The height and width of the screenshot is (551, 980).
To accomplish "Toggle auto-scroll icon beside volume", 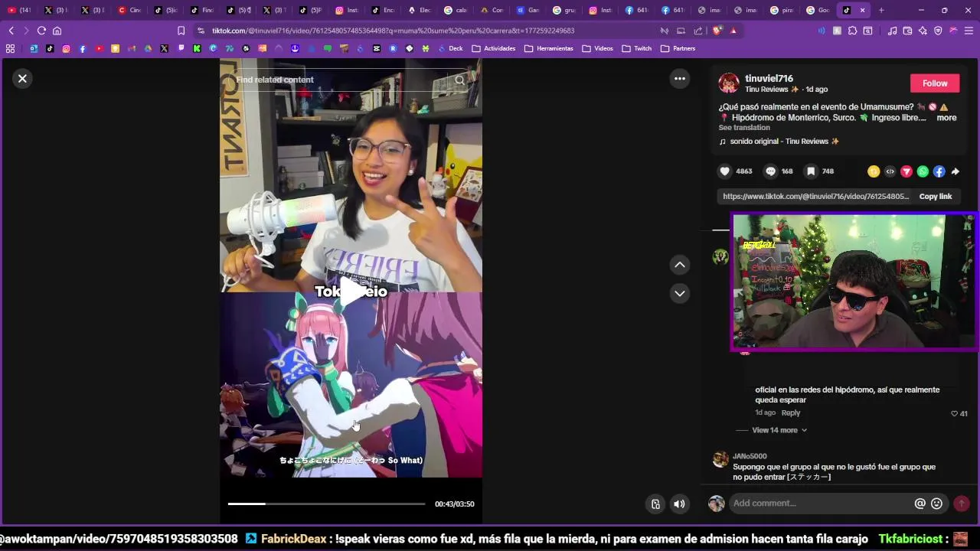I will click(655, 504).
